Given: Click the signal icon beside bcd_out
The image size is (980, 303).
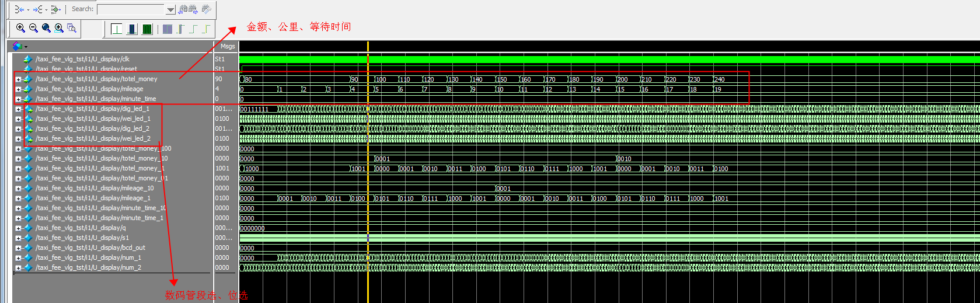Looking at the screenshot, I should tap(27, 248).
